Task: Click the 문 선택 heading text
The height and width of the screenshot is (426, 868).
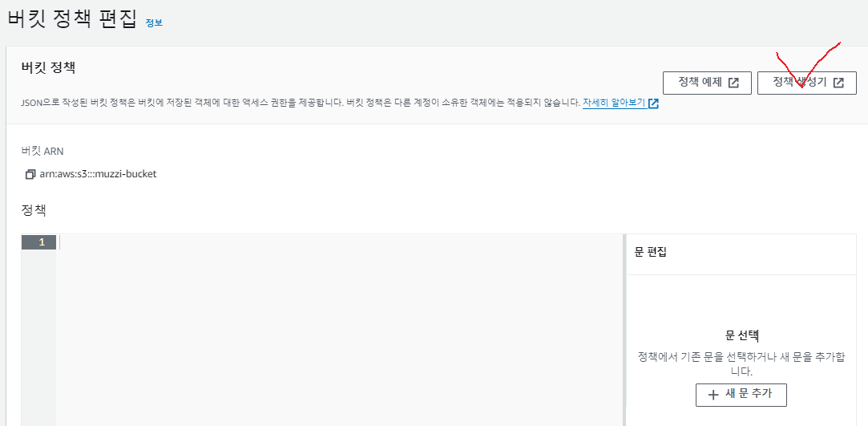Action: pyautogui.click(x=741, y=335)
